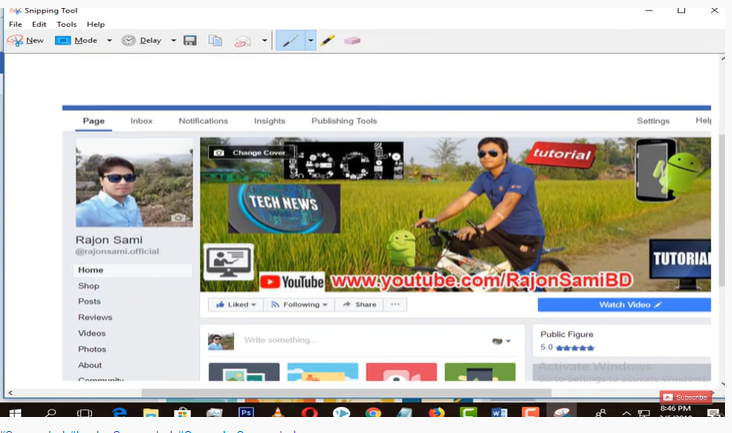
Task: Open the Rajon Sami profile picture
Action: coord(134,182)
